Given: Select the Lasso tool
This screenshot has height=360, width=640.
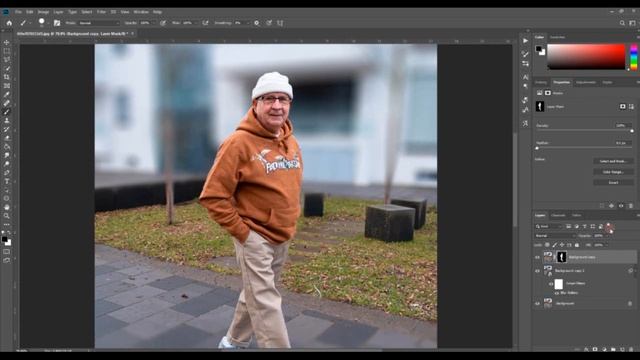Looking at the screenshot, I should pyautogui.click(x=7, y=60).
